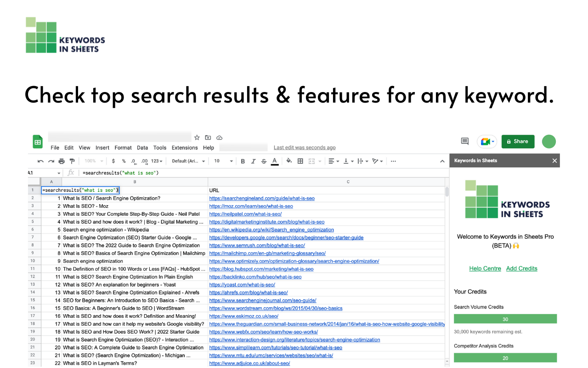Screen dimensions: 588x368
Task: Collapse the menus with the up chevron
Action: tap(442, 161)
